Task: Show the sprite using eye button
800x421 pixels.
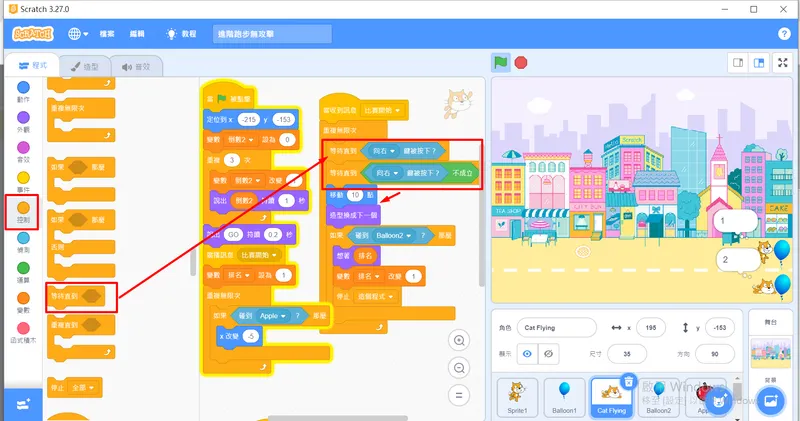Action: point(527,354)
